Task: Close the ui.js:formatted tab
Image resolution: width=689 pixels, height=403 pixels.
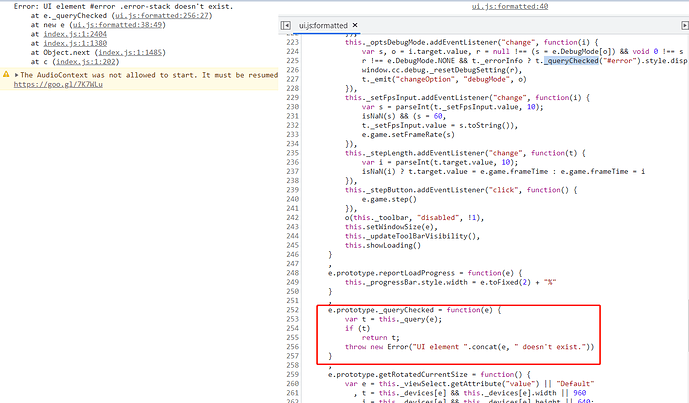Action: (355, 25)
